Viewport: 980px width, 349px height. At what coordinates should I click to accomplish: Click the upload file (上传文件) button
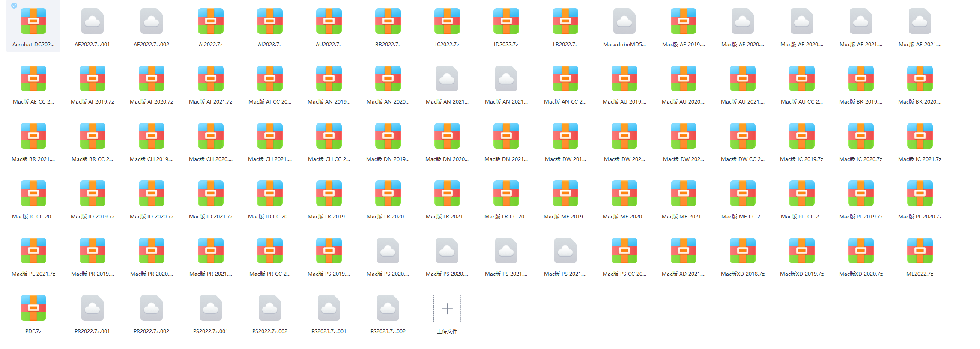[447, 309]
